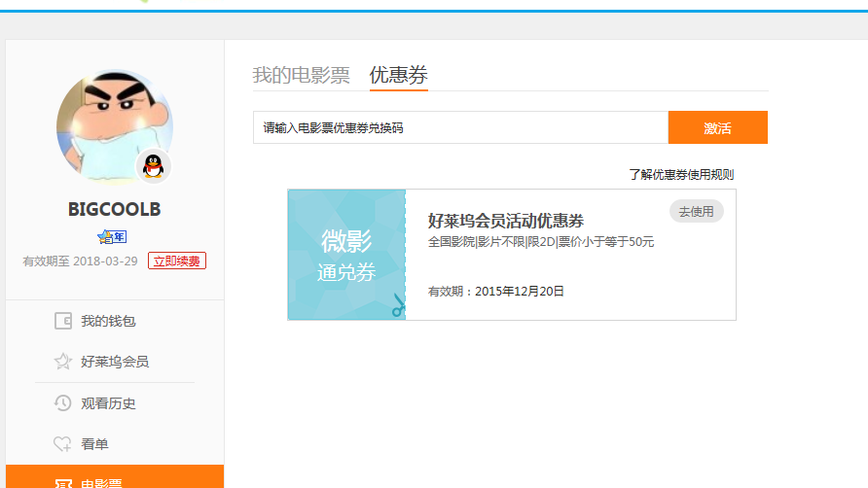The width and height of the screenshot is (868, 488).
Task: Open the 好莱坞会员 sidebar item
Action: (x=115, y=362)
